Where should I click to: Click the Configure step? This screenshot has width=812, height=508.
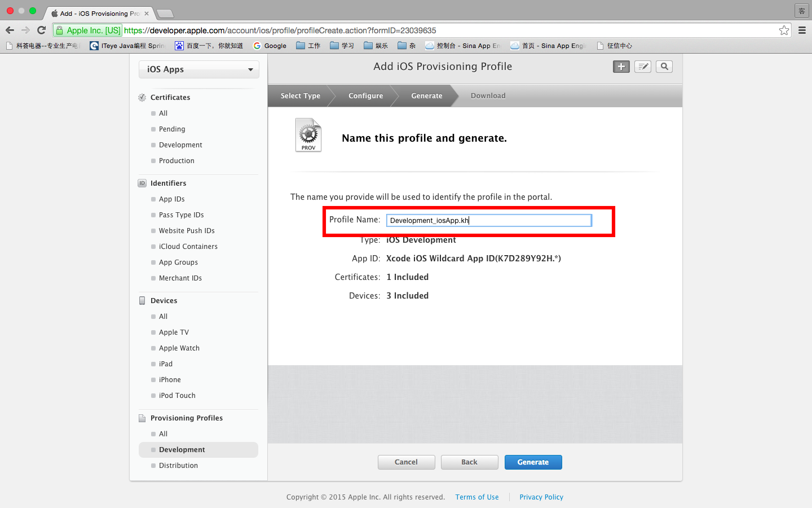click(x=365, y=96)
